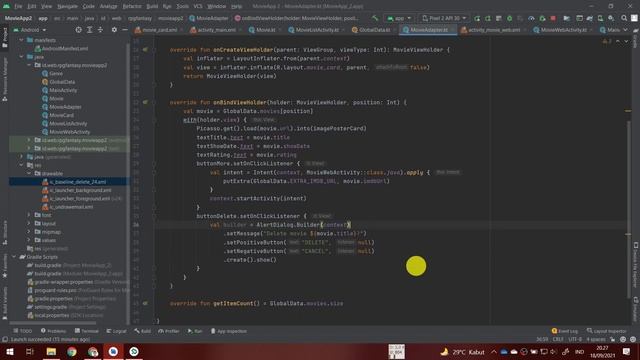Collapse the manifests folder
Image resolution: width=640 pixels, height=360 pixels.
coord(21,40)
